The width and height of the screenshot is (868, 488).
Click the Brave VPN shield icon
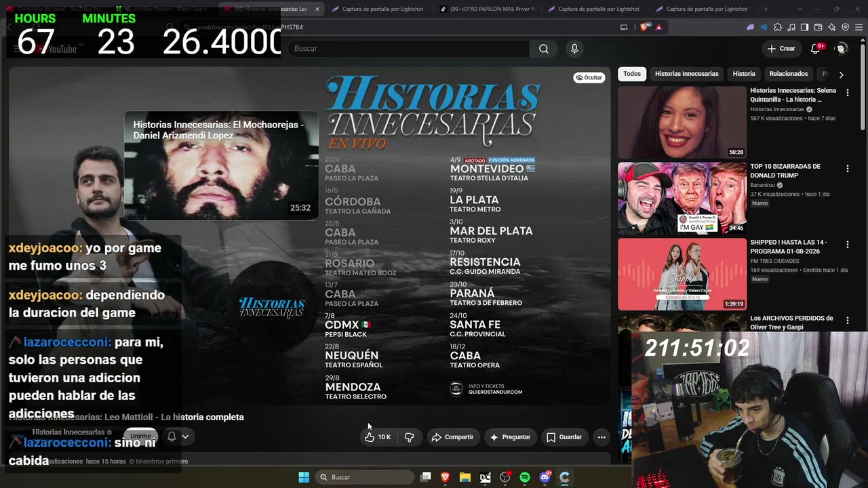(845, 27)
